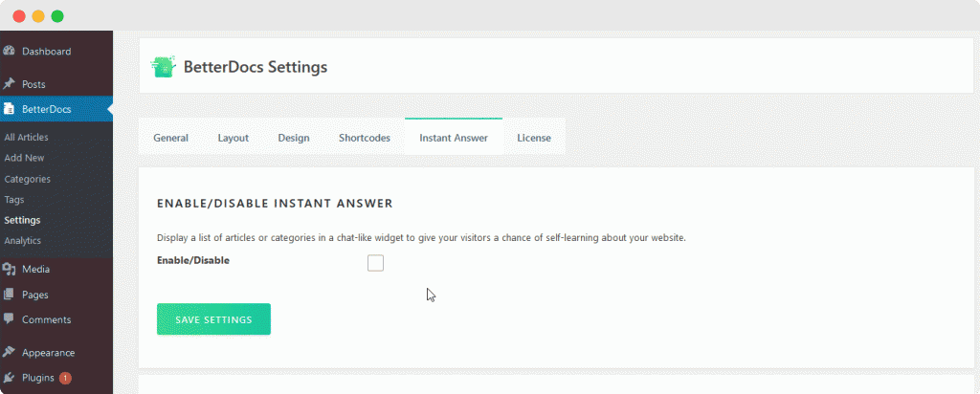Click the Dashboard gauge icon
Image resolution: width=980 pixels, height=394 pixels.
point(8,52)
